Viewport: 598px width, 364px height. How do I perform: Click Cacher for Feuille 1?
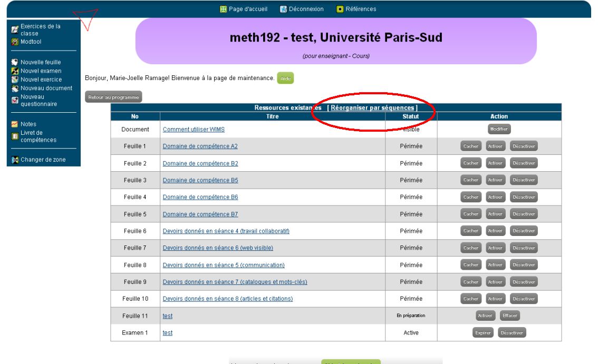click(x=470, y=146)
